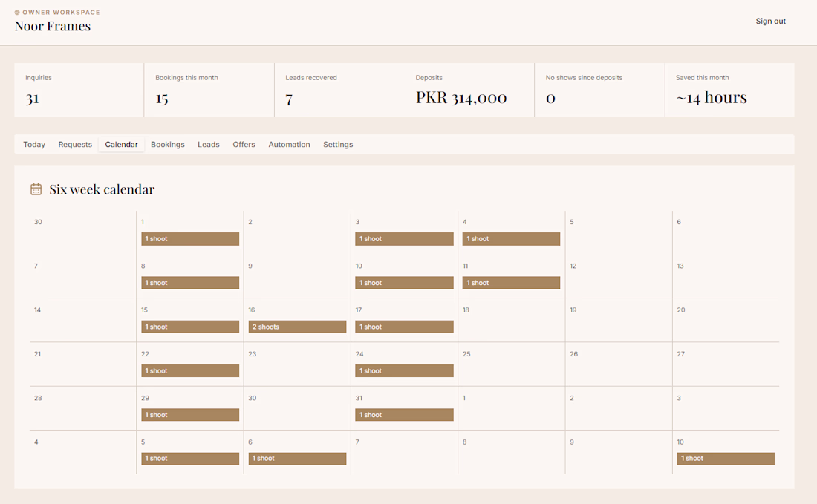The width and height of the screenshot is (817, 504).
Task: Select day 12 in the calendar
Action: (619, 276)
